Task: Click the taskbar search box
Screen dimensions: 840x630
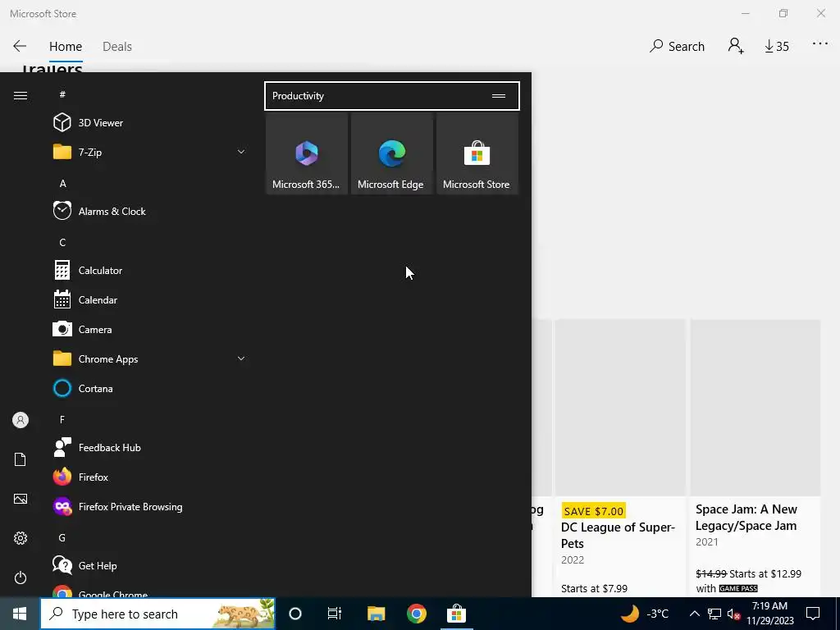Action: pyautogui.click(x=158, y=614)
